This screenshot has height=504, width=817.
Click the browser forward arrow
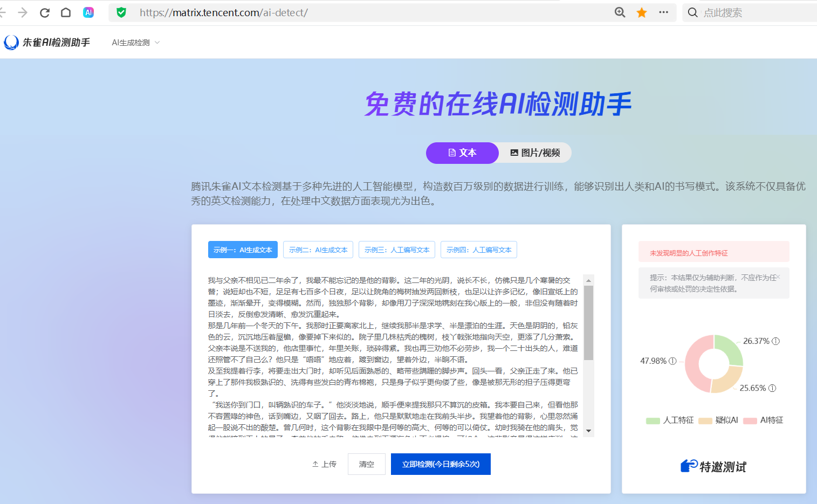pyautogui.click(x=23, y=12)
